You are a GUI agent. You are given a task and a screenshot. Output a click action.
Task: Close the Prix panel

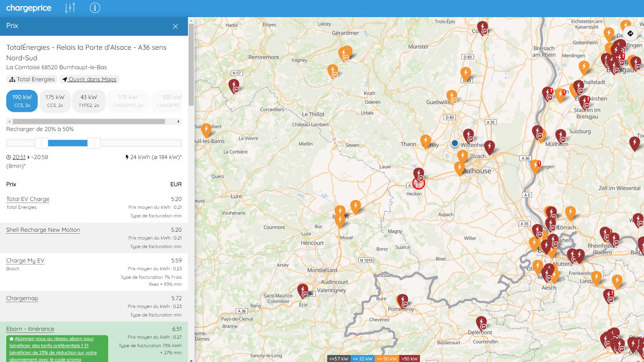point(175,26)
